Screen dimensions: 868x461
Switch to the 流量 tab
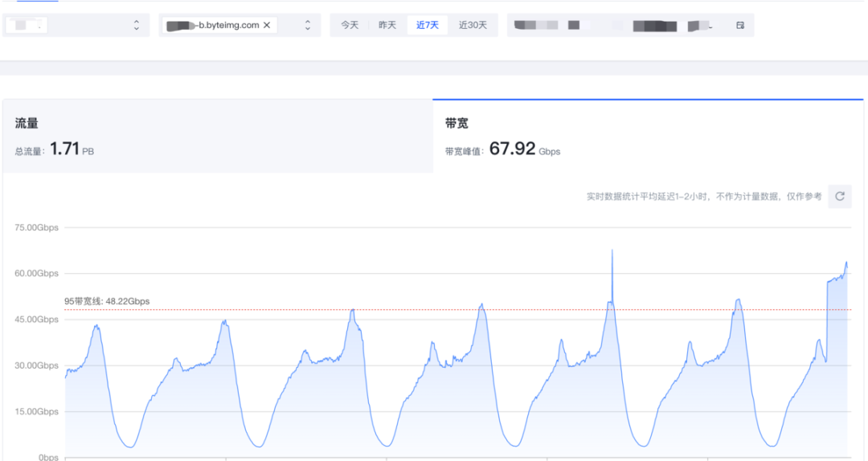[x=218, y=137]
